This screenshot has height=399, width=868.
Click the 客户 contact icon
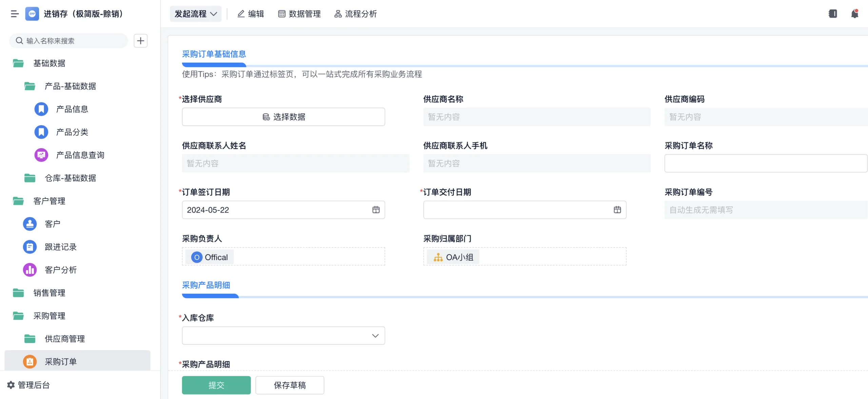[x=29, y=224]
